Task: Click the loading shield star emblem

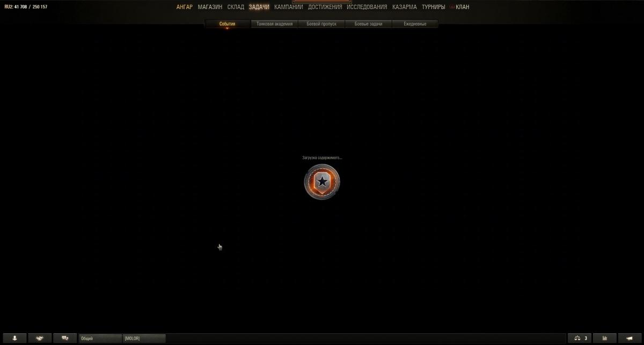Action: [x=322, y=182]
